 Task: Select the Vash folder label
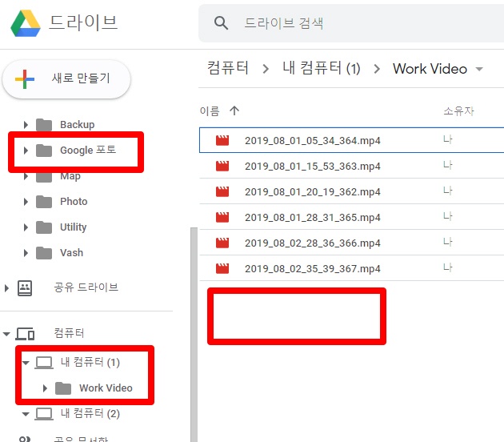(72, 253)
